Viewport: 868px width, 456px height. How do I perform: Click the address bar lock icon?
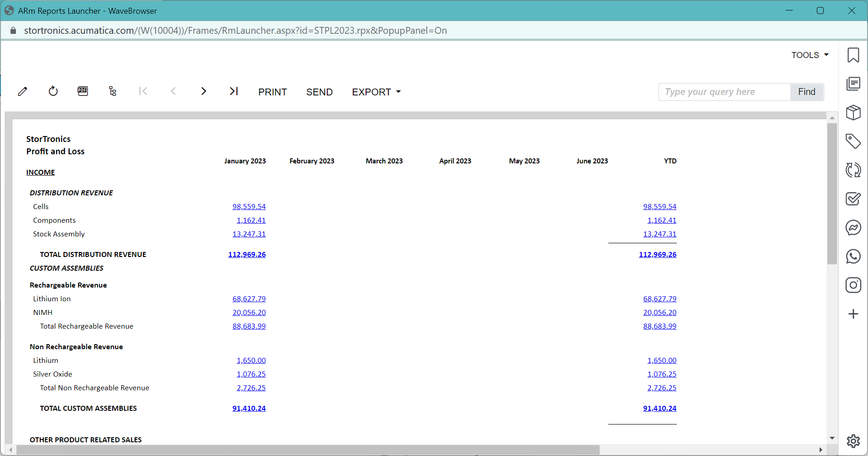tap(13, 31)
